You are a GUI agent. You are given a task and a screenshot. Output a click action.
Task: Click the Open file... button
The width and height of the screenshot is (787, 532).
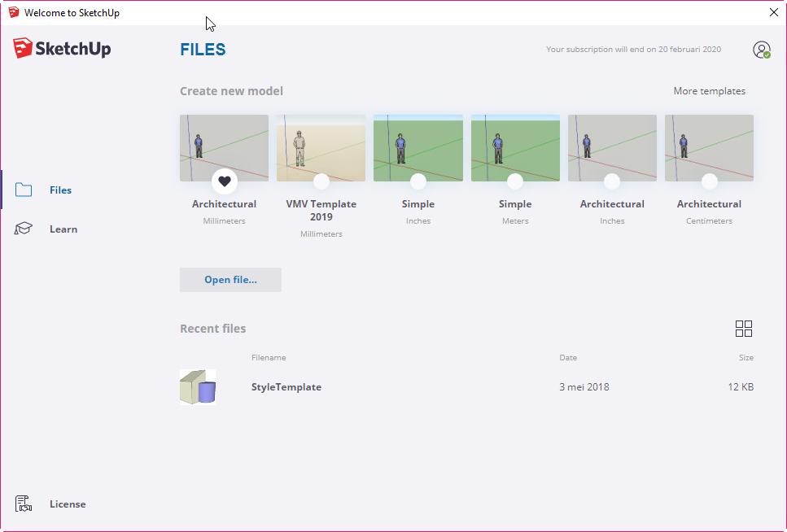(231, 280)
